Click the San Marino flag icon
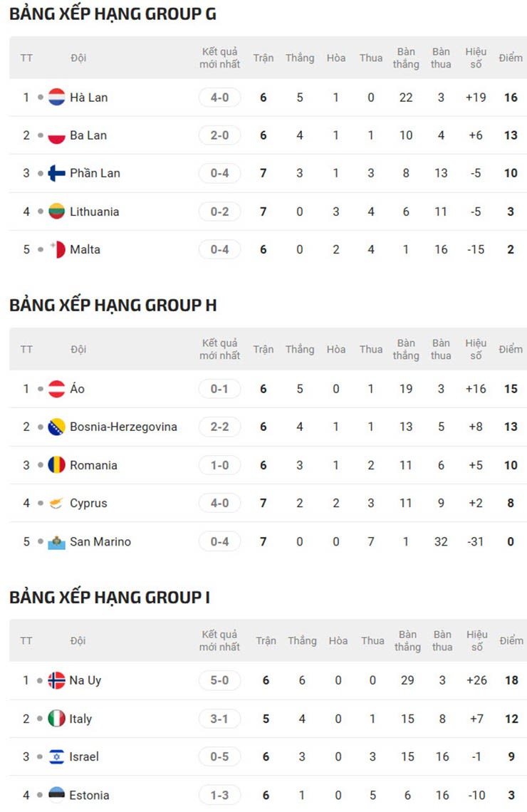The width and height of the screenshot is (527, 812). point(57,542)
